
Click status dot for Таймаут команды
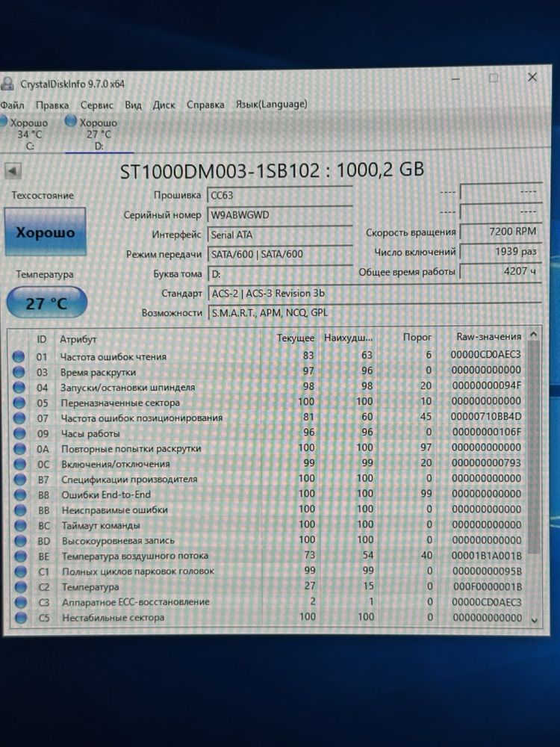[x=20, y=525]
